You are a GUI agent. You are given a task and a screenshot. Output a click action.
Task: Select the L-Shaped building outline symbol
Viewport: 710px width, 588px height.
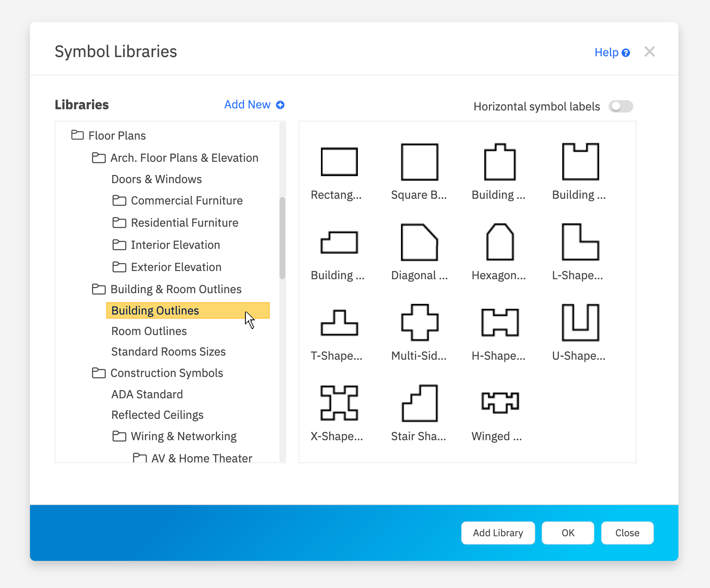click(x=580, y=242)
